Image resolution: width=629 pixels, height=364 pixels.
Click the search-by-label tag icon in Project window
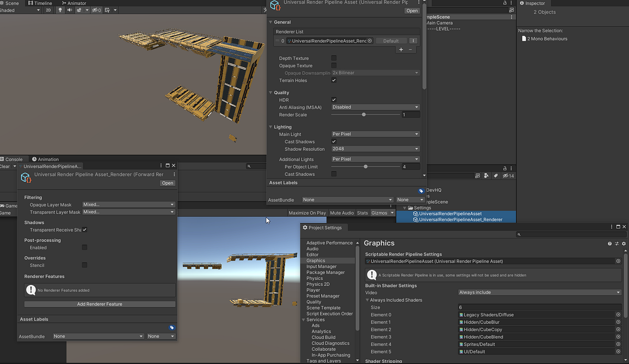pyautogui.click(x=496, y=175)
